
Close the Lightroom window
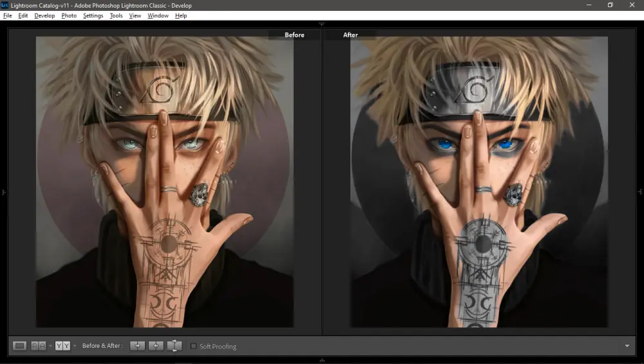(632, 5)
